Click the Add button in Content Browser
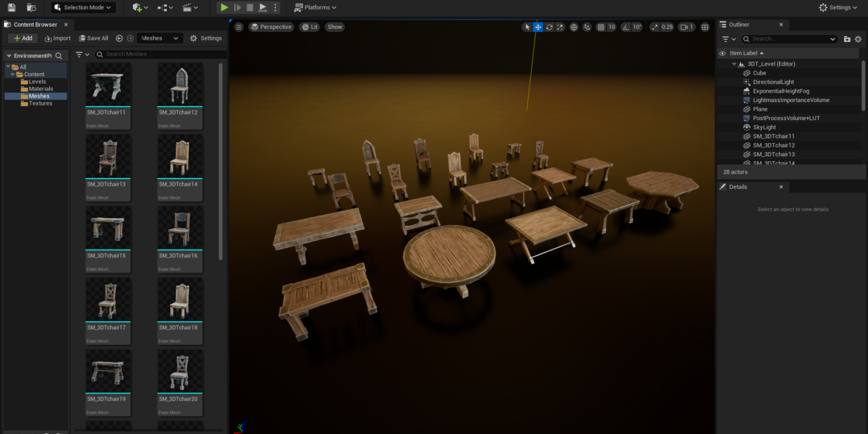The height and width of the screenshot is (434, 868). [23, 38]
